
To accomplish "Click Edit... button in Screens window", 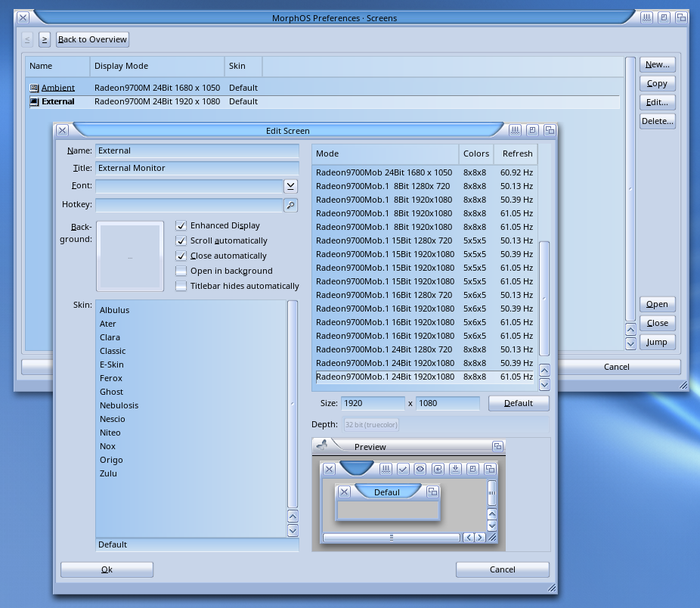I will (x=657, y=102).
